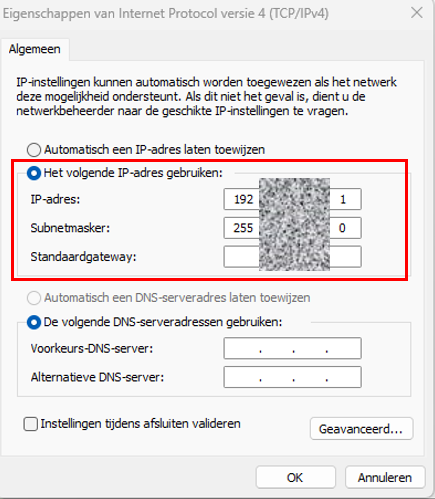
Task: Focus the first Standaardgateway octet field
Action: (x=242, y=257)
